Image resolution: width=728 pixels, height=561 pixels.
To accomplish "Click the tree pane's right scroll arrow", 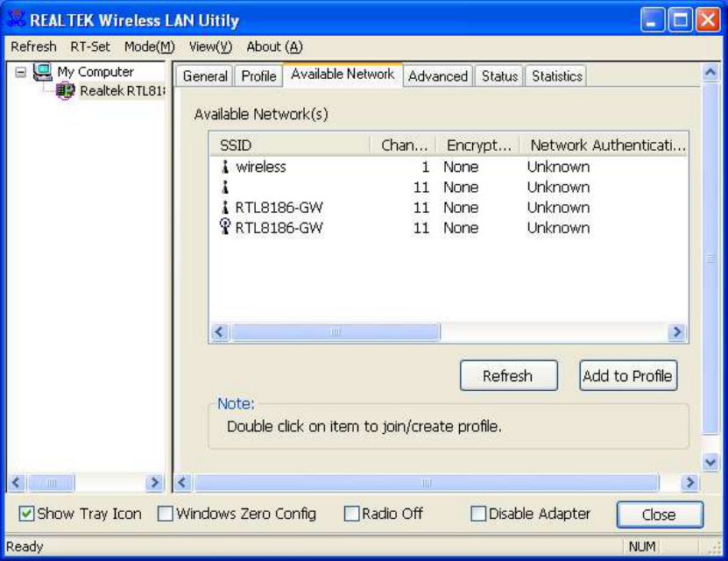I will tap(154, 483).
